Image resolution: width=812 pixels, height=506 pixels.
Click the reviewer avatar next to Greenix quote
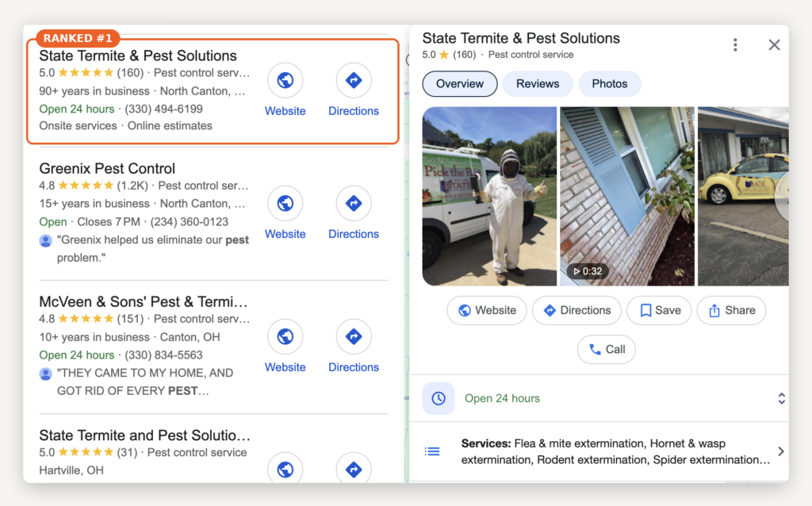click(45, 241)
